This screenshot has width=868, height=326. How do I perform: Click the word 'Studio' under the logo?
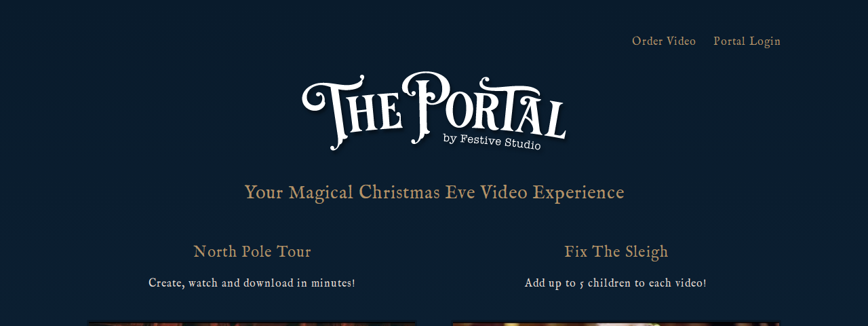click(x=522, y=144)
